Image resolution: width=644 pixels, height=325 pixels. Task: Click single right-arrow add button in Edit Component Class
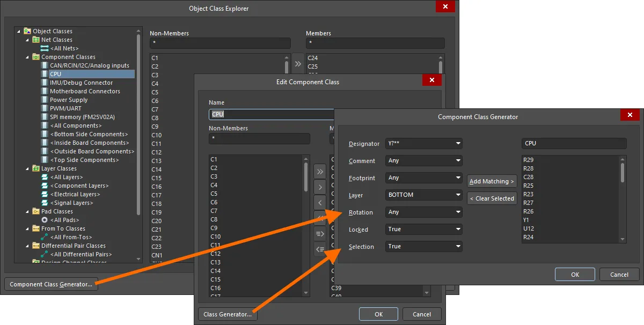pos(320,187)
